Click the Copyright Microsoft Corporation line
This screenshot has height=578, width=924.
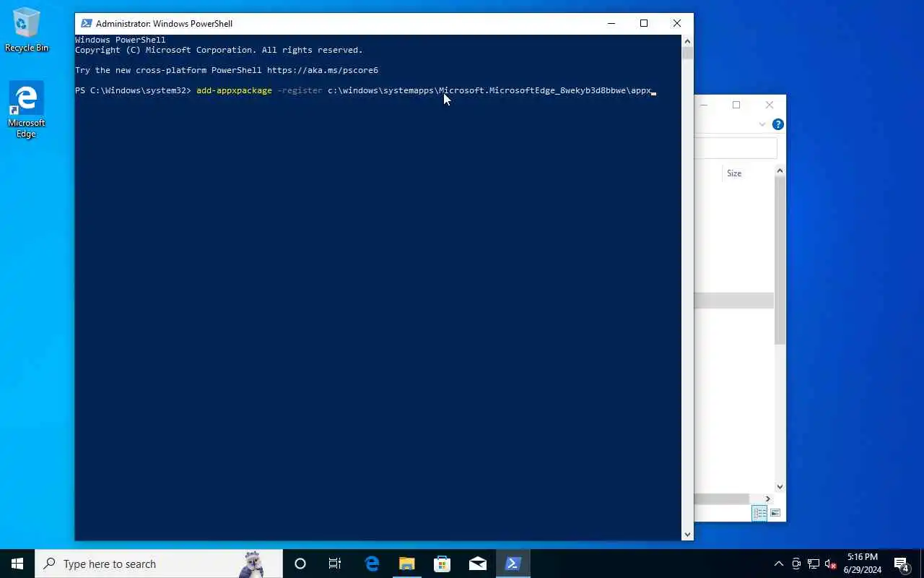pyautogui.click(x=219, y=50)
